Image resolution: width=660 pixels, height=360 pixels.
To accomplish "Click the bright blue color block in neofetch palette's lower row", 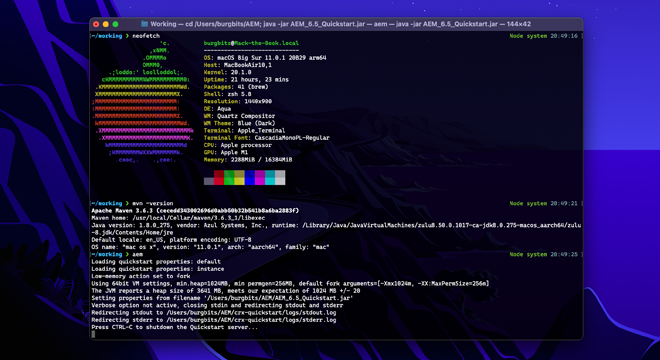I will coord(250,181).
